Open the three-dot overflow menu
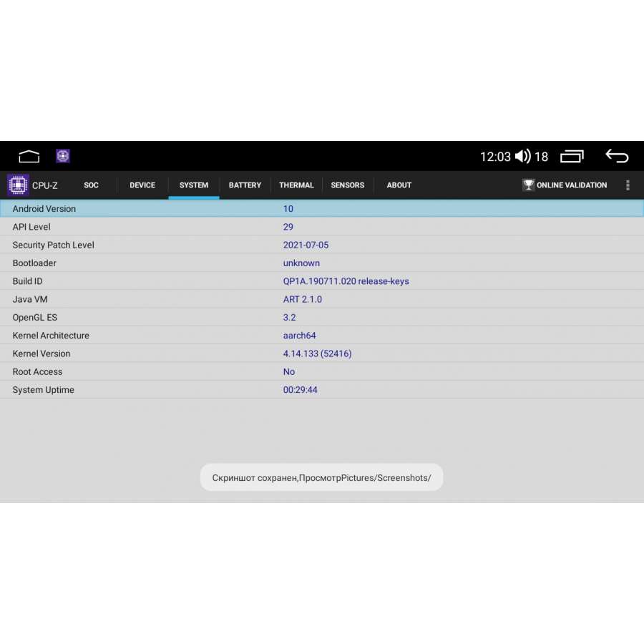The width and height of the screenshot is (644, 644). click(x=628, y=185)
